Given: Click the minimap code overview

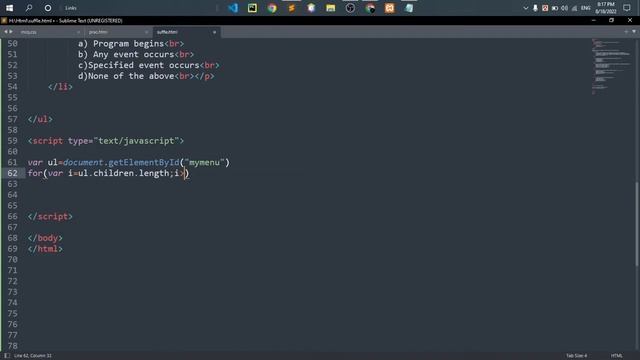Looking at the screenshot, I should coord(611,67).
